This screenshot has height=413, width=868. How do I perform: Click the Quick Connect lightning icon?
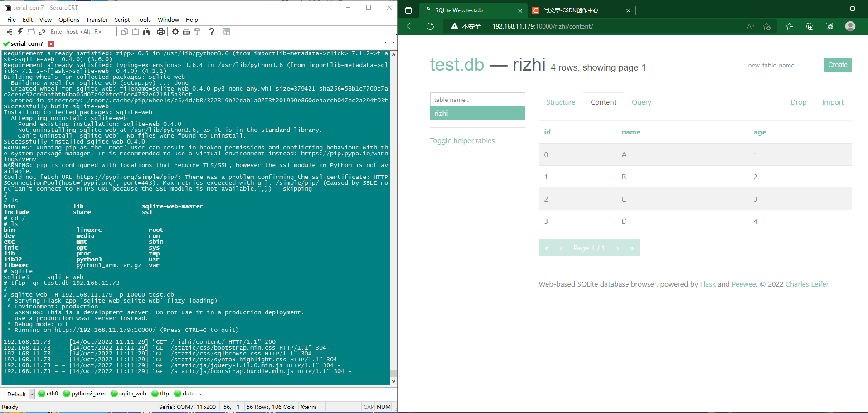(x=20, y=32)
